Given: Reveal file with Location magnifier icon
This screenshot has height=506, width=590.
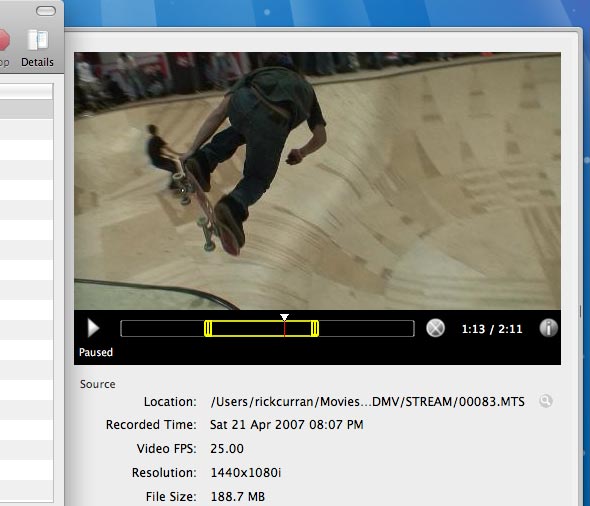Looking at the screenshot, I should tap(545, 401).
